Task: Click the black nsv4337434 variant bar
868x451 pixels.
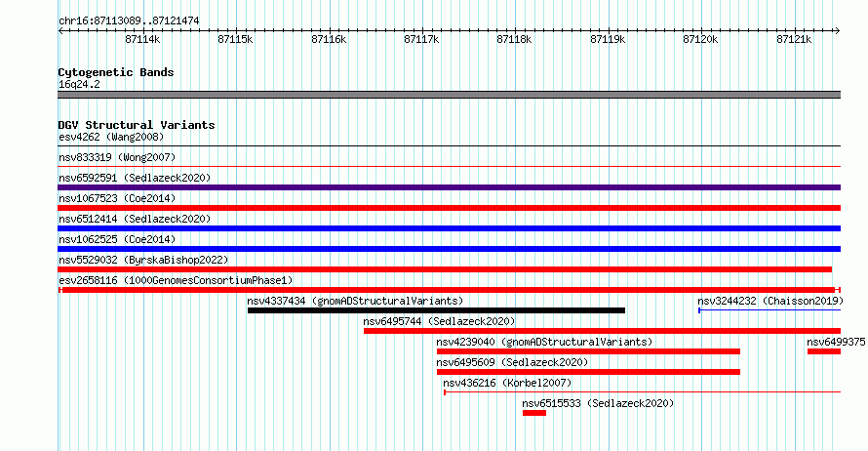Action: click(436, 310)
